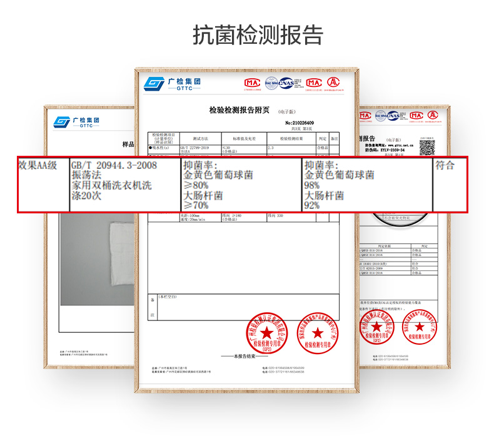Click the '98%' result value
494x448 pixels.
tap(312, 185)
